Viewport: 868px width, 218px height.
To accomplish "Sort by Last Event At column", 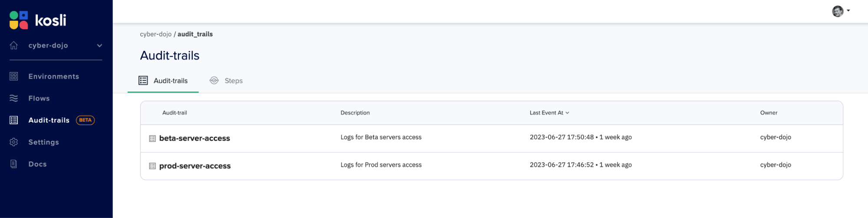I will point(549,113).
